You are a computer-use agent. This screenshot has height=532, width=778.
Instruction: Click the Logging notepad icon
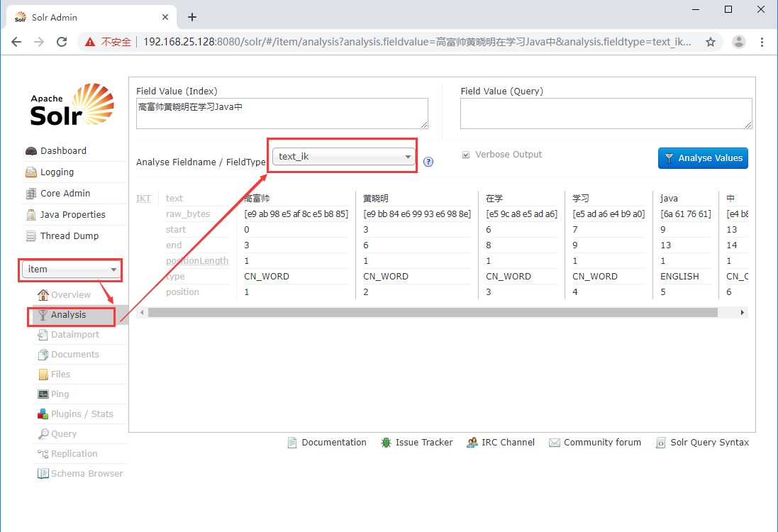point(30,172)
